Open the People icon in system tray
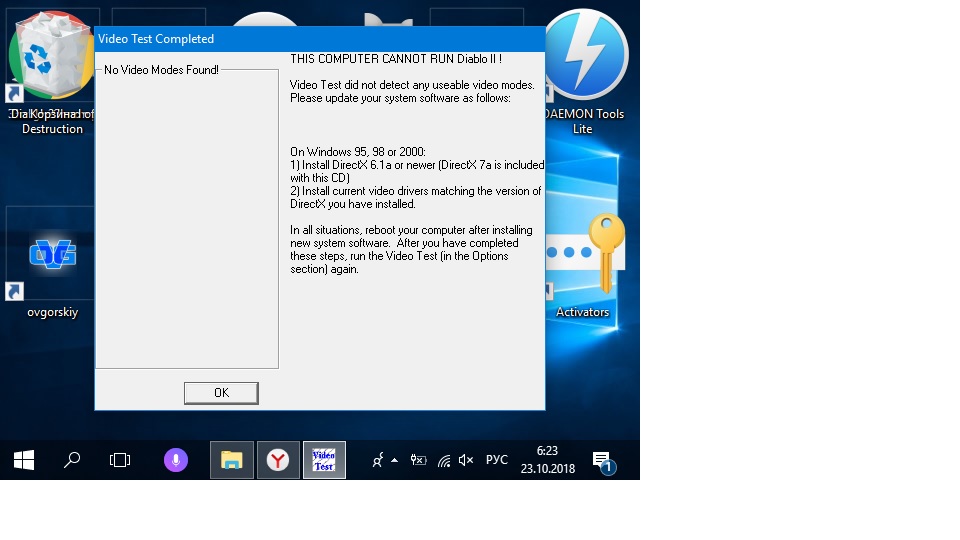This screenshot has width=960, height=540. coord(378,460)
